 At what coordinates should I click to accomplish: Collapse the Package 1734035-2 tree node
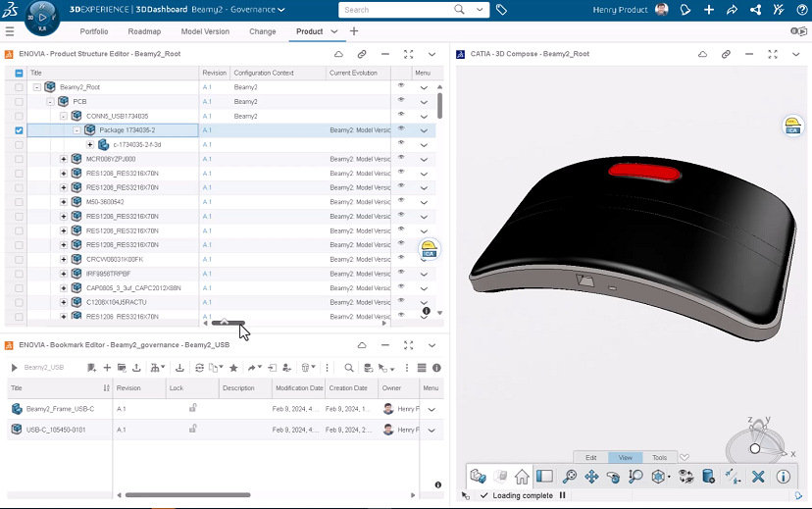pyautogui.click(x=77, y=130)
